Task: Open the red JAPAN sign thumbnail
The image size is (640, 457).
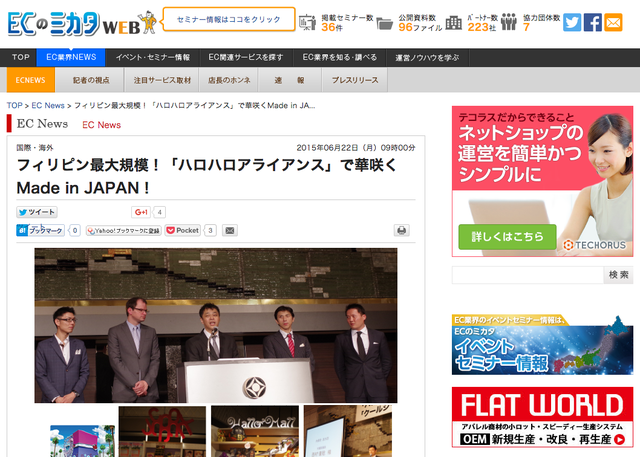Action: [162, 431]
